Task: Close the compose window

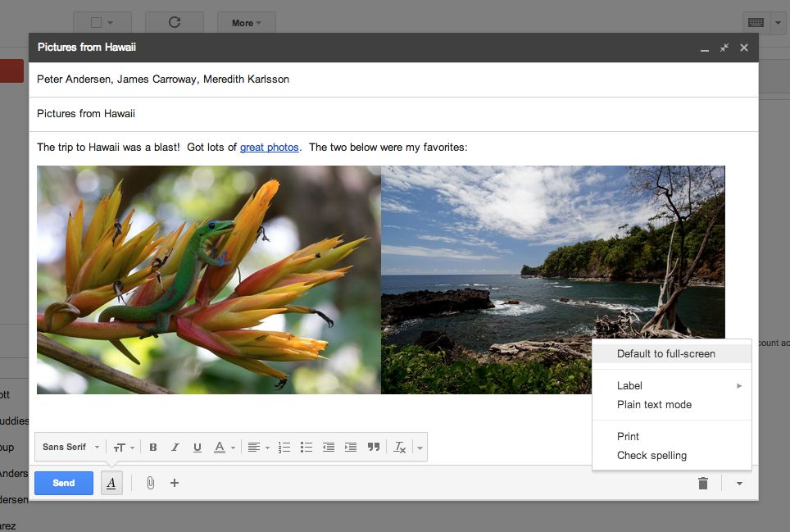Action: [743, 48]
